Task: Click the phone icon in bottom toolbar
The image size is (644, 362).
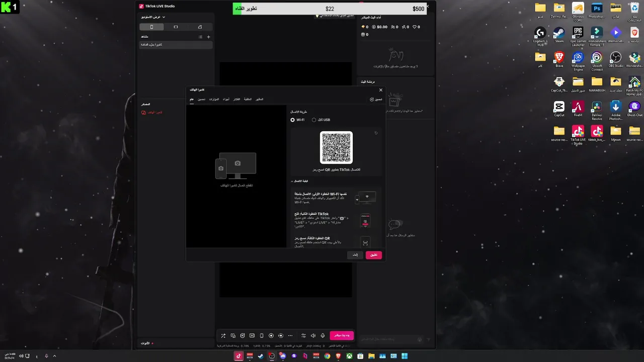Action: click(x=262, y=335)
